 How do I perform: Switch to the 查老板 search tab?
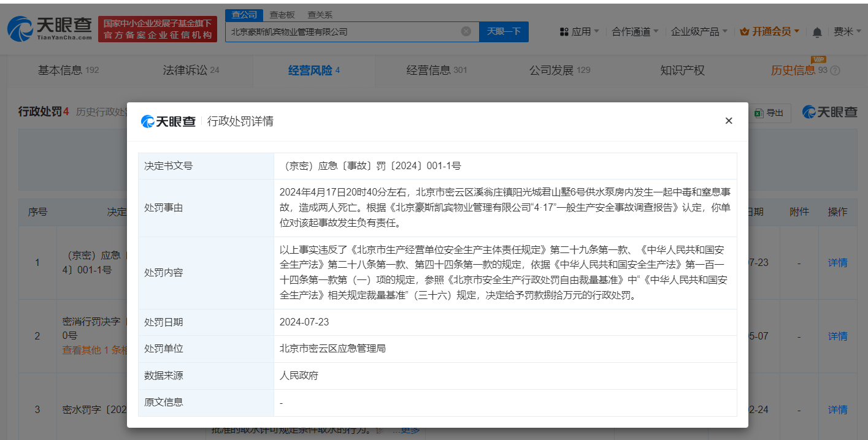[x=282, y=15]
